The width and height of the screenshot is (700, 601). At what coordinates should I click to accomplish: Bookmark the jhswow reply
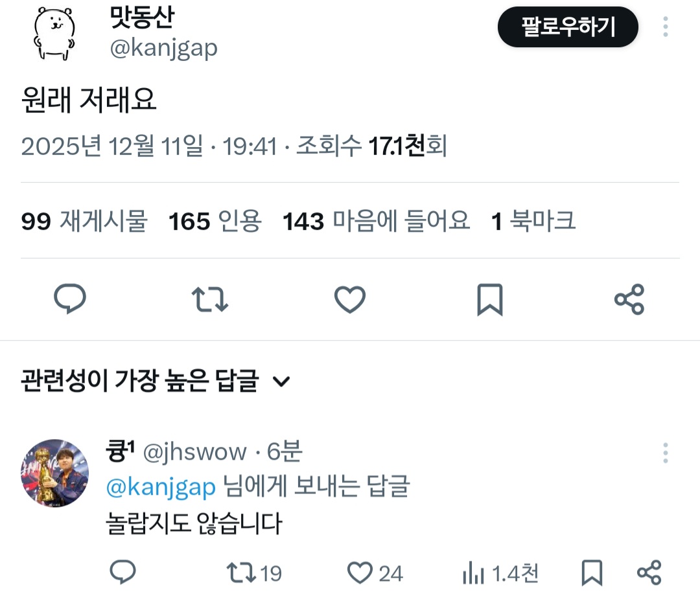point(592,573)
